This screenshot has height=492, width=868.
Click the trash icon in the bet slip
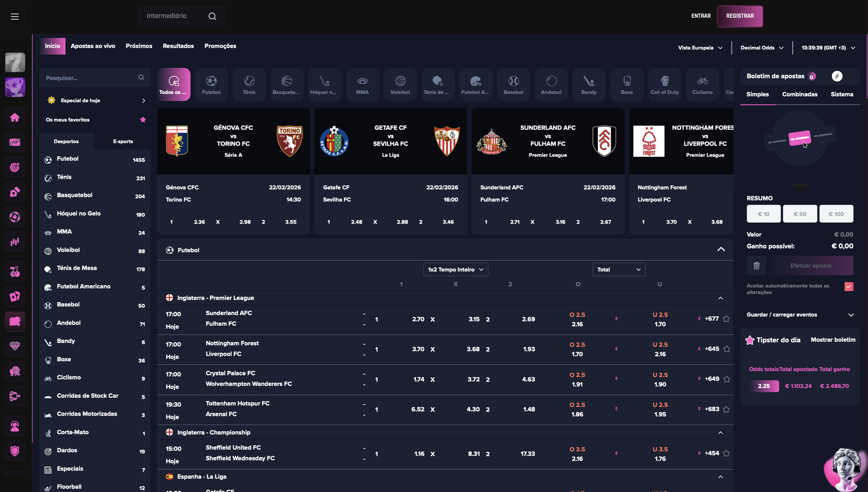[756, 266]
